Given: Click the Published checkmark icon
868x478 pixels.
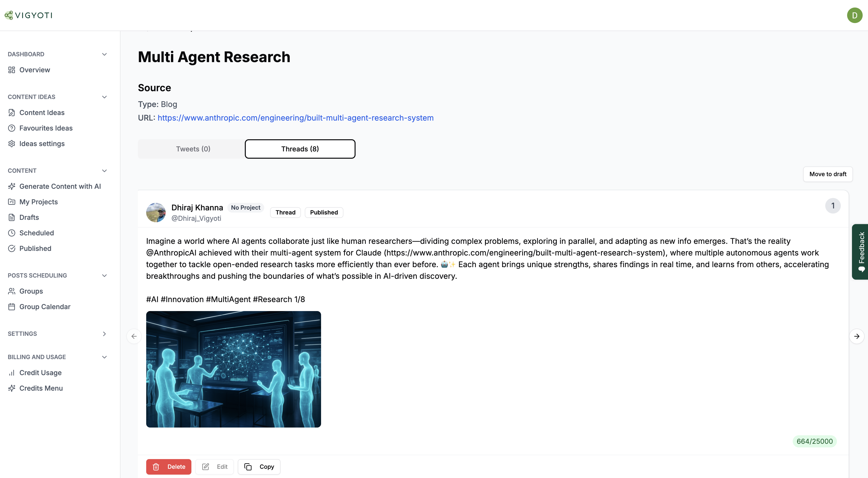Looking at the screenshot, I should point(12,248).
